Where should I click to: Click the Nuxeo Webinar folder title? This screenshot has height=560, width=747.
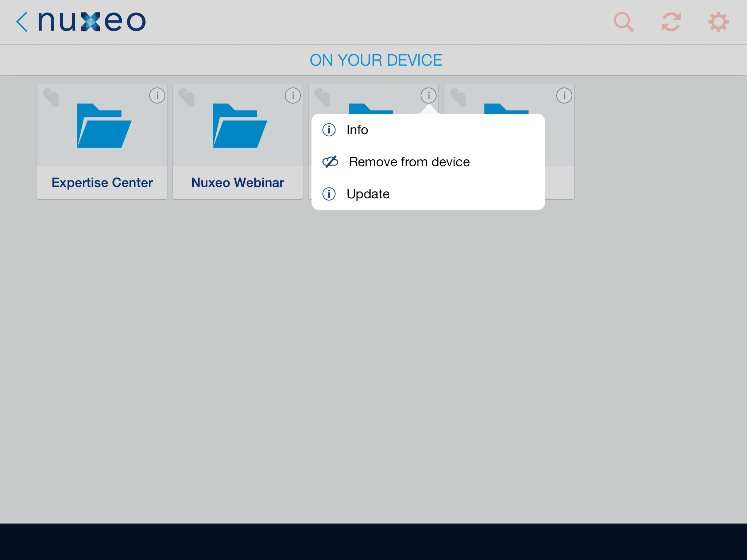238,183
